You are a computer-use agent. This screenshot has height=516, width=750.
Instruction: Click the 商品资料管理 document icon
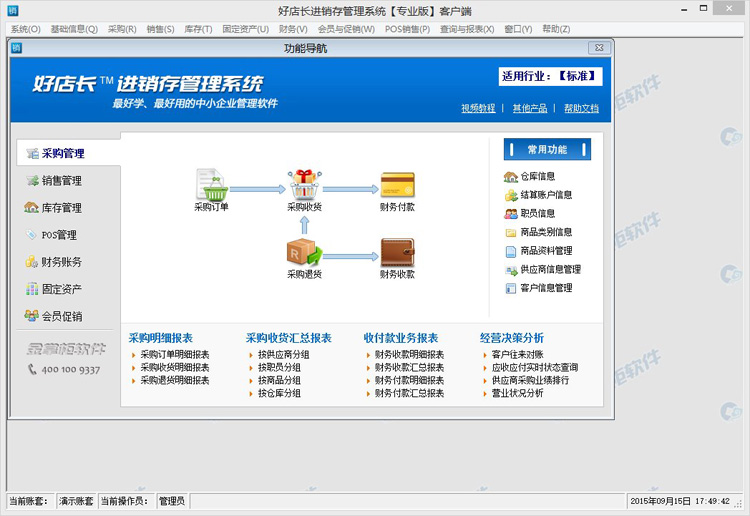click(x=511, y=251)
